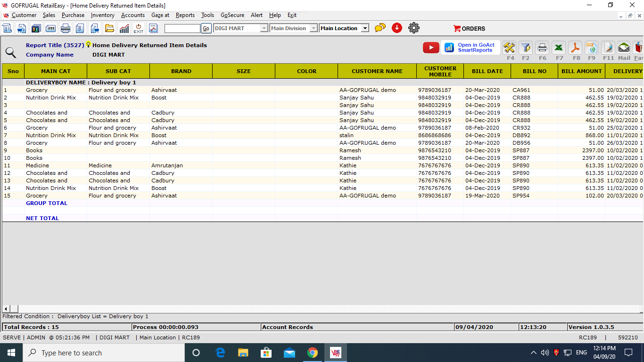This screenshot has width=644, height=362.
Task: Export report to Excel (F7)
Action: click(559, 48)
